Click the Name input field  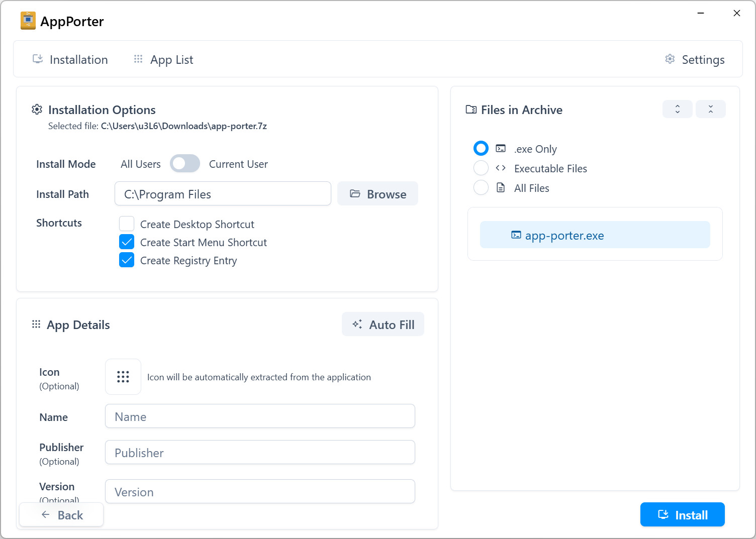(x=260, y=416)
